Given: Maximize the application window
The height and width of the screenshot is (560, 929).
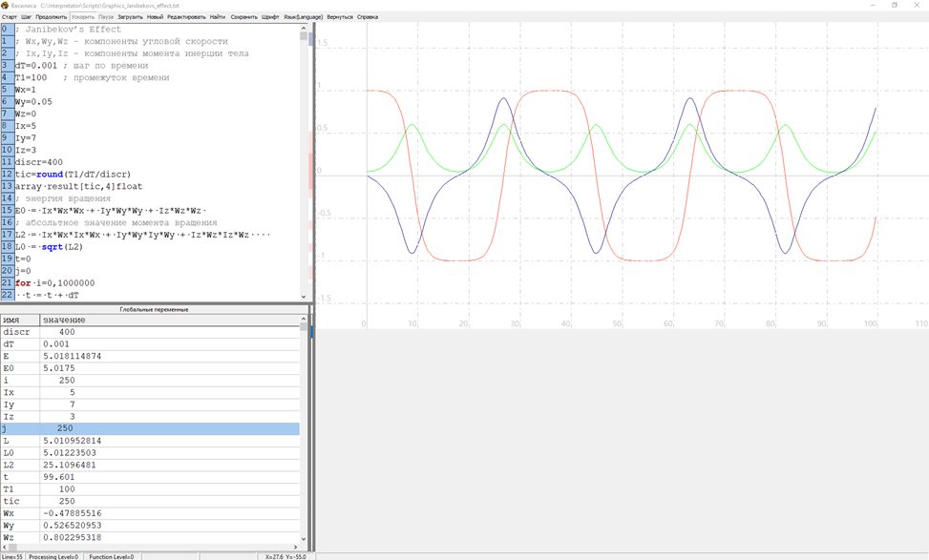Looking at the screenshot, I should pos(894,5).
